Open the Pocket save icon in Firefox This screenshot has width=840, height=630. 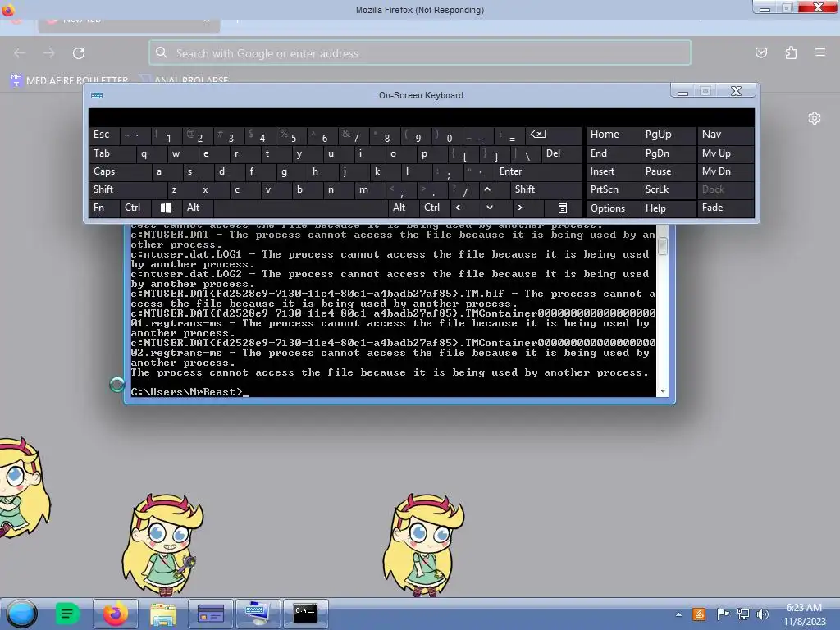pos(760,52)
